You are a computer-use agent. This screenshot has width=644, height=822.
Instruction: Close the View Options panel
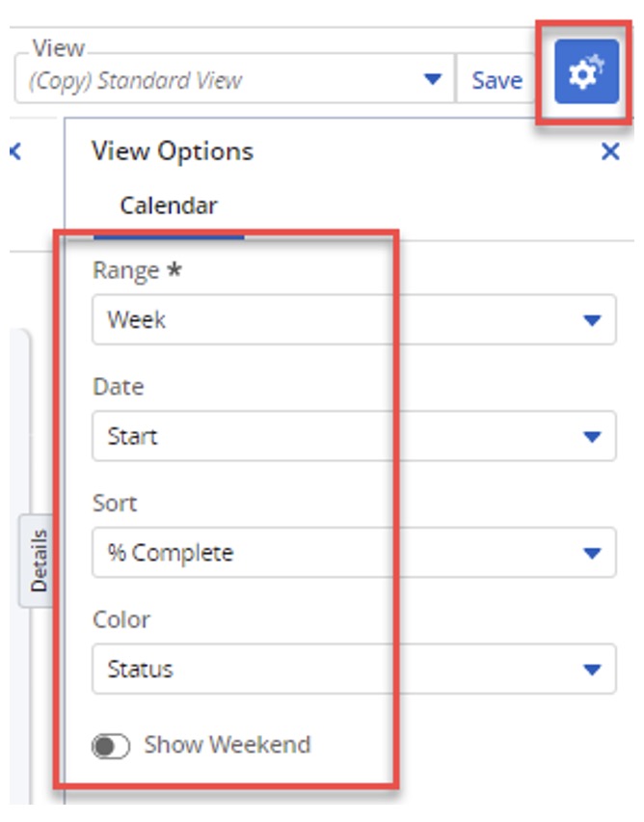tap(610, 152)
